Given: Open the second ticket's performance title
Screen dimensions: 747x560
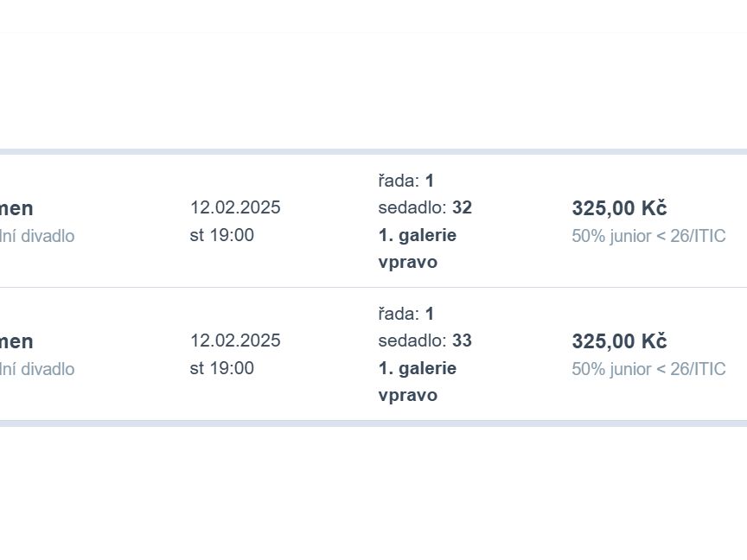Looking at the screenshot, I should [x=16, y=341].
